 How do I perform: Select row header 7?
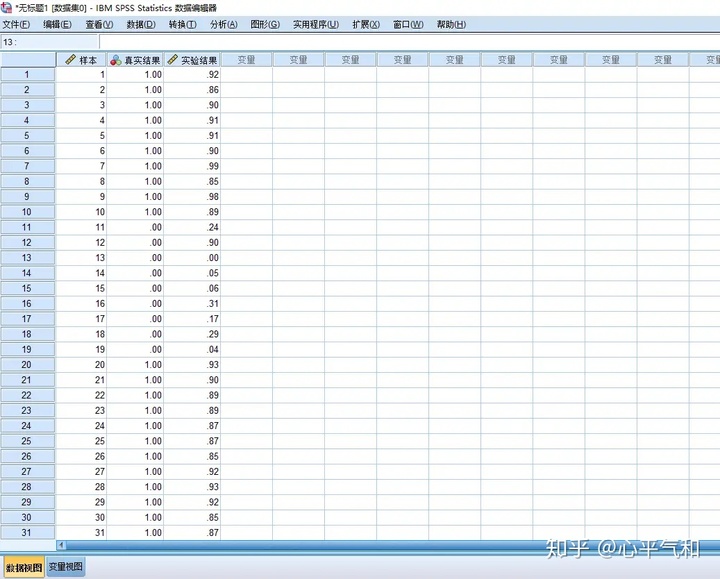click(x=28, y=166)
